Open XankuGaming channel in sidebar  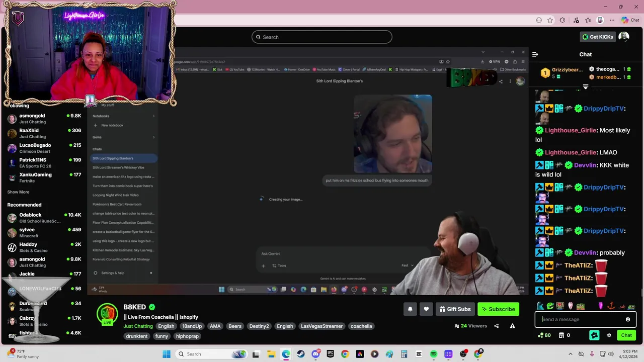click(x=44, y=177)
